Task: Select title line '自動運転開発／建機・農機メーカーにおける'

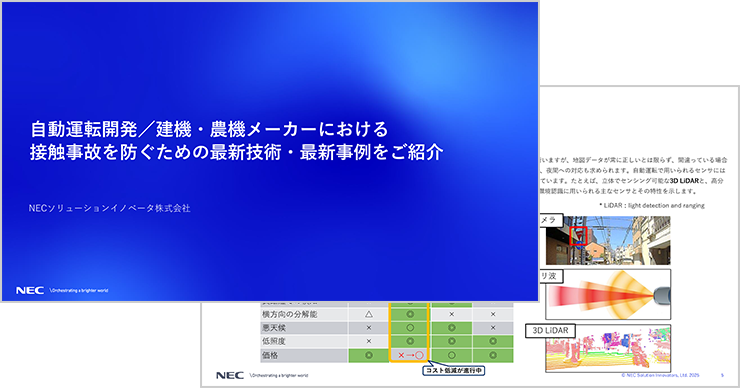Action: point(210,129)
